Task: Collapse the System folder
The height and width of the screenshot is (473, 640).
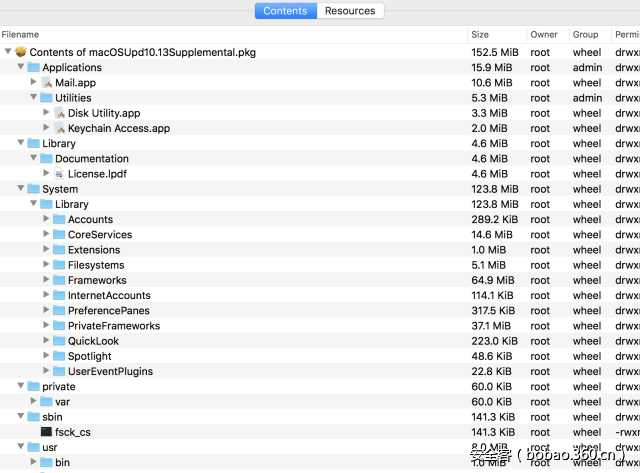Action: point(21,189)
